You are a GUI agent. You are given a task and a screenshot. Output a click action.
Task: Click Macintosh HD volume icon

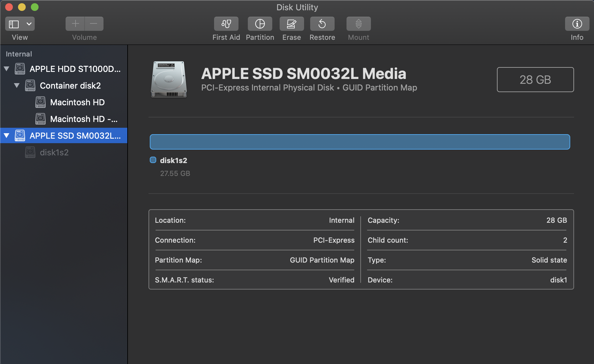[x=40, y=102]
